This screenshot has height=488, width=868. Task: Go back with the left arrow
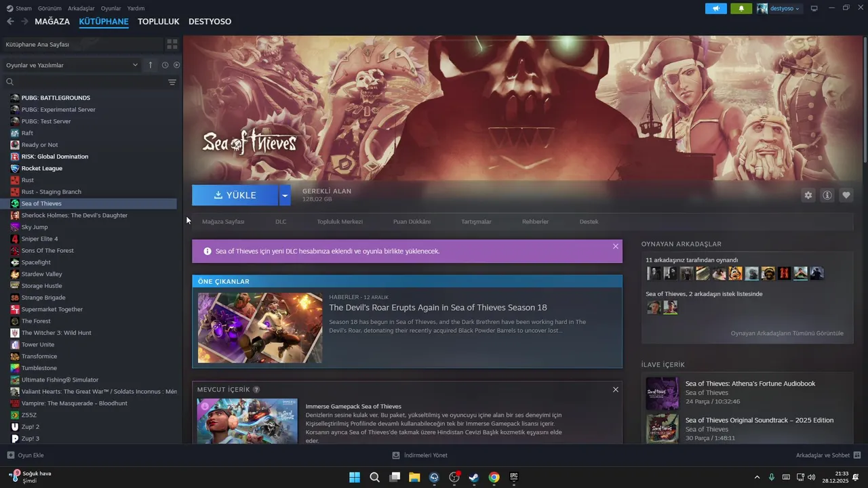pyautogui.click(x=10, y=22)
